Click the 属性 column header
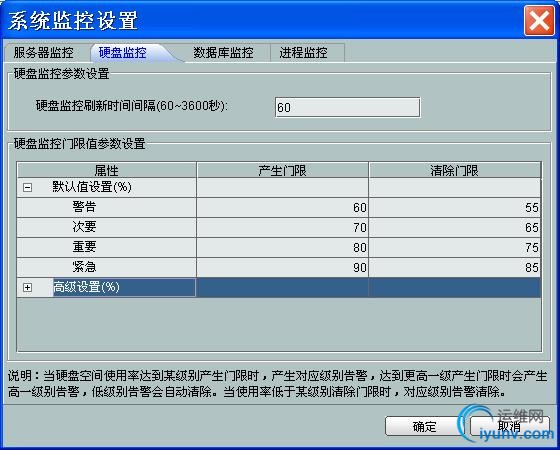 [x=106, y=170]
